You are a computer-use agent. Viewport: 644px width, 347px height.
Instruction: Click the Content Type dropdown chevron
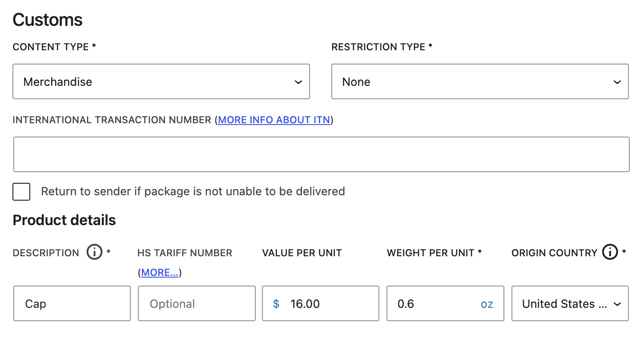[299, 81]
